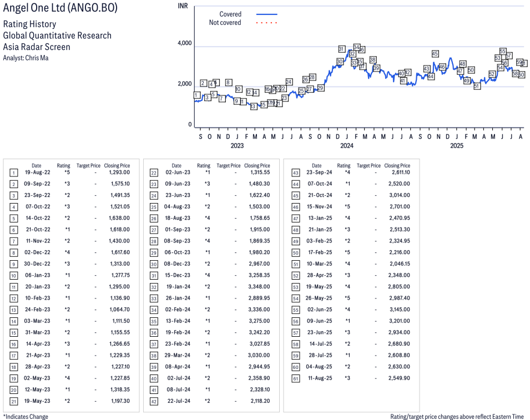Click the table index box beside 04-Aug-25
This screenshot has height=420, width=530.
[x=296, y=367]
